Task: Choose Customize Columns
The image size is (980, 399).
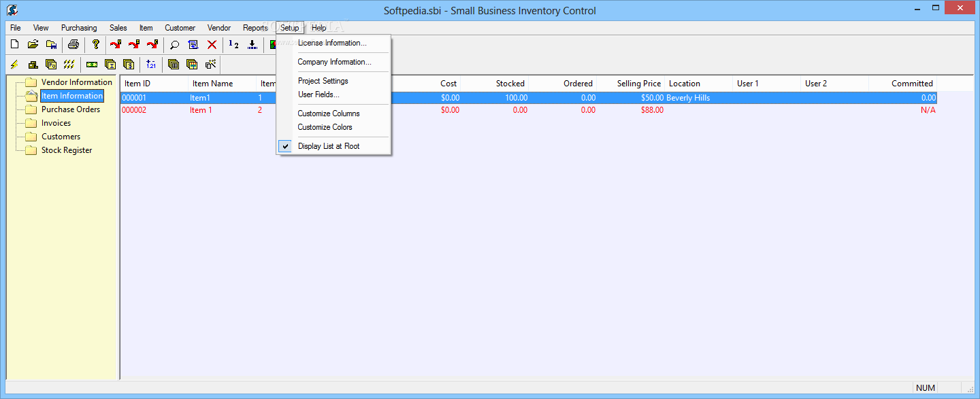Action: (x=333, y=114)
